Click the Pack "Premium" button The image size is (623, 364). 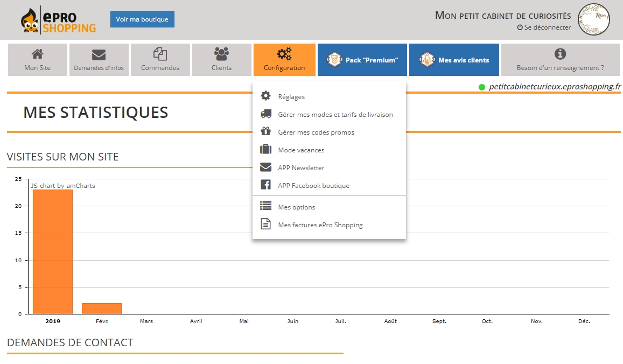(362, 60)
